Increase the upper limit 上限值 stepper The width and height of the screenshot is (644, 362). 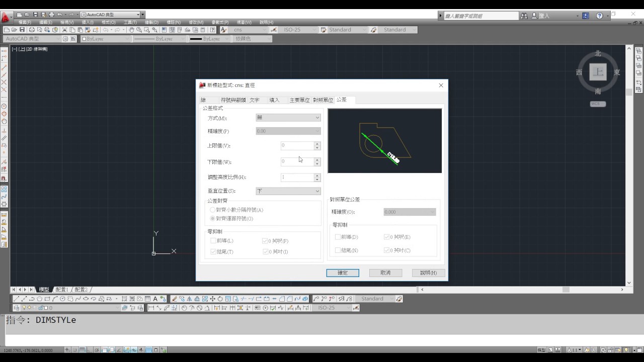coord(317,144)
